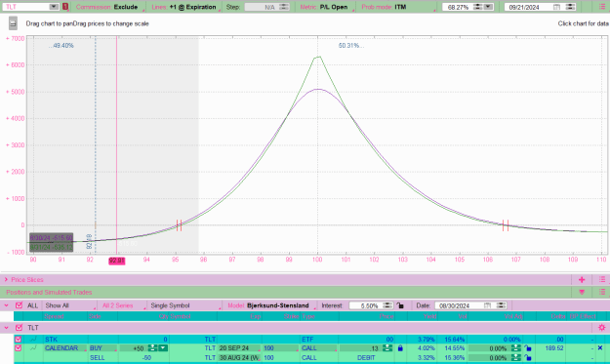Open CALL type dropdown on 20 SEP row
Viewport: 610px width, 364px height.
point(318,348)
